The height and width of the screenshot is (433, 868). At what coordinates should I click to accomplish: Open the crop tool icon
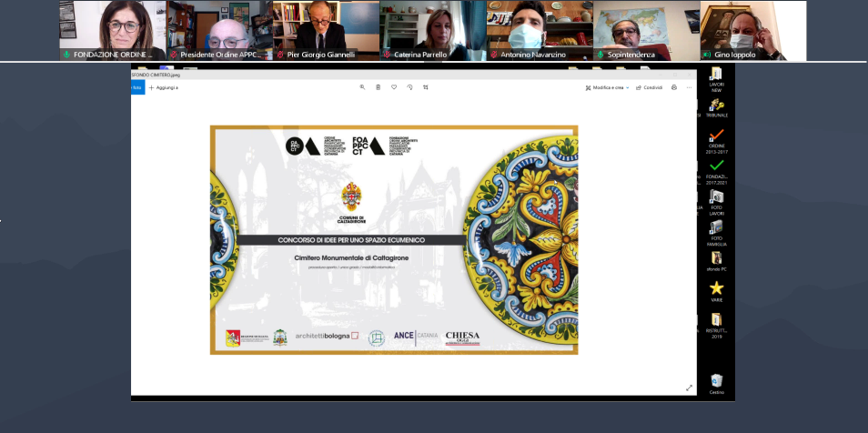(x=426, y=87)
